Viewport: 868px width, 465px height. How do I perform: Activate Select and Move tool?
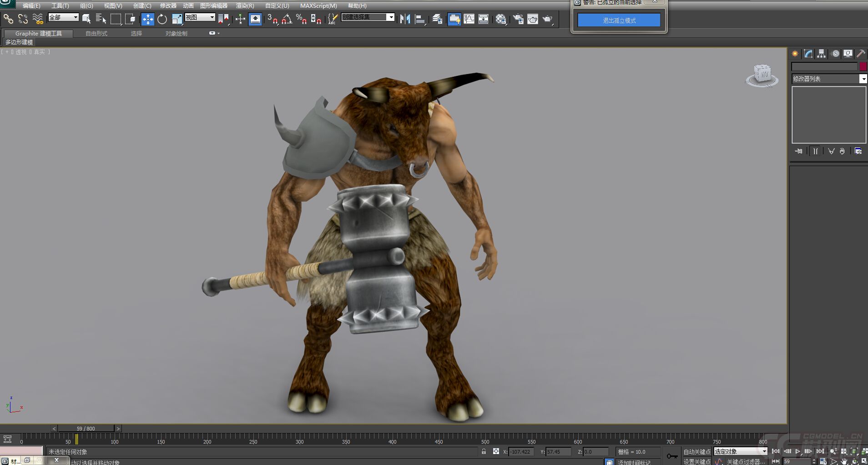(147, 19)
